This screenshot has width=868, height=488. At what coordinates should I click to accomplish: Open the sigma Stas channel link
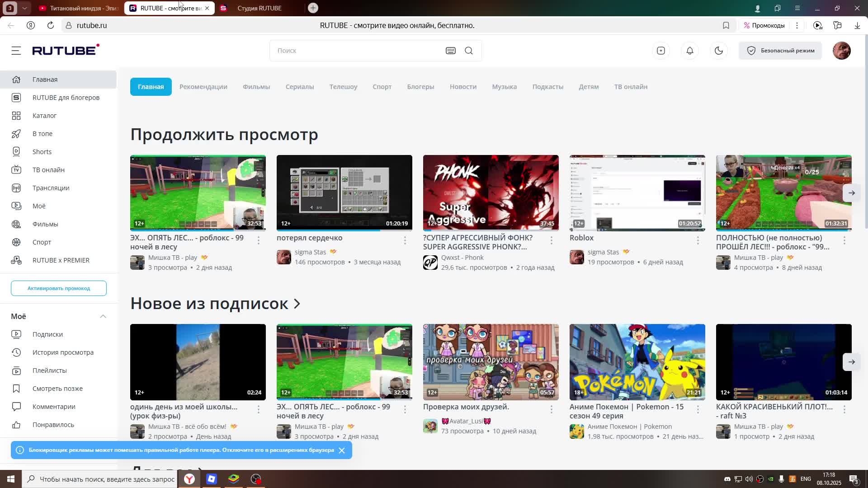[x=310, y=252]
